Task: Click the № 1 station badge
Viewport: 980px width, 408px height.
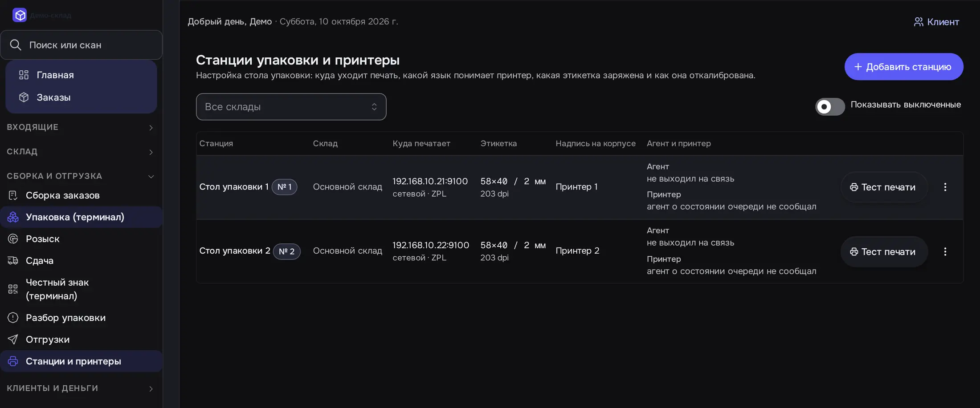Action: (x=284, y=187)
